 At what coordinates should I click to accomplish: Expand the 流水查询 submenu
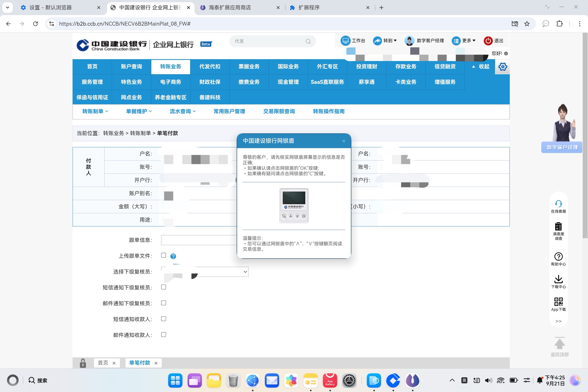pos(182,112)
